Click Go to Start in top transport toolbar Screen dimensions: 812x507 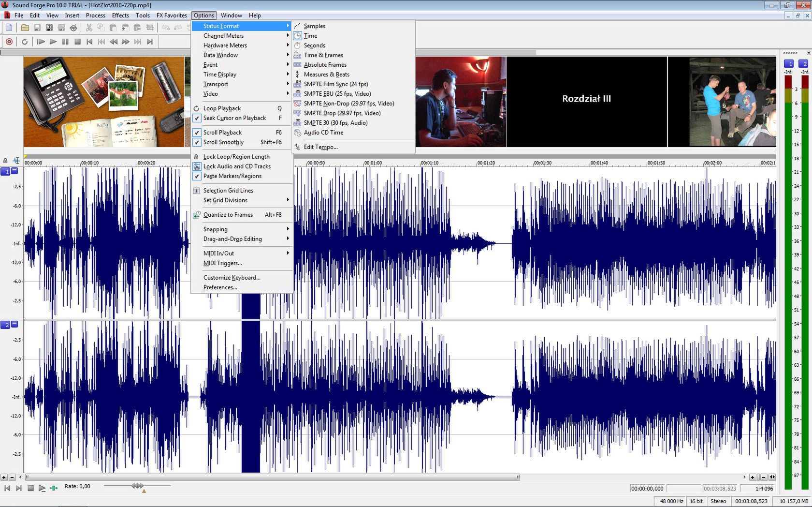pos(89,42)
